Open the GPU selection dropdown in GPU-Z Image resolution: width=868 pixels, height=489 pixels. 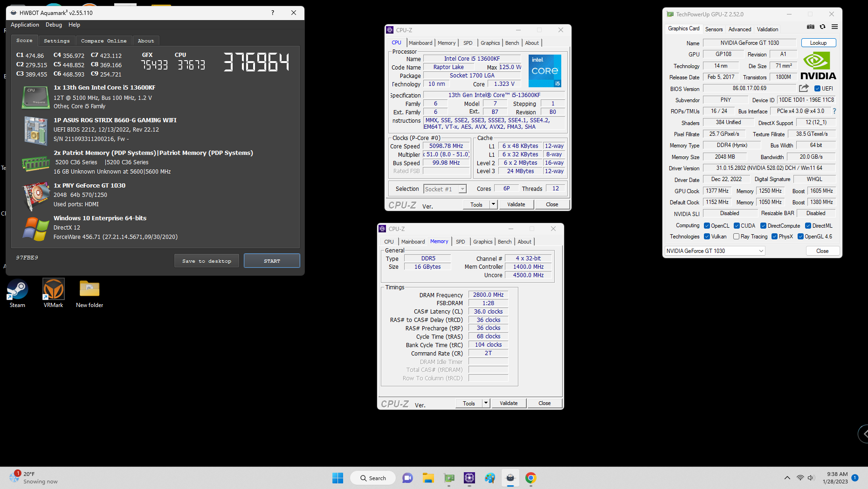715,251
